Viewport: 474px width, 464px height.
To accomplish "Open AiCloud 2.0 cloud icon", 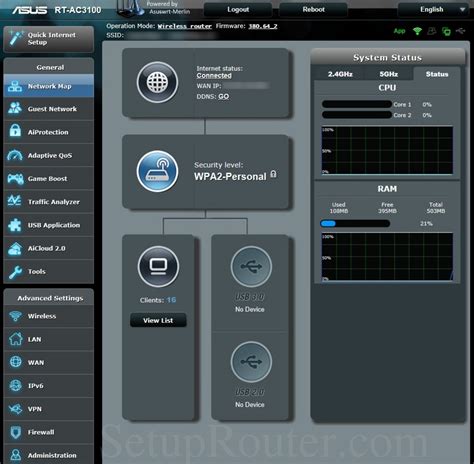I will pos(15,249).
